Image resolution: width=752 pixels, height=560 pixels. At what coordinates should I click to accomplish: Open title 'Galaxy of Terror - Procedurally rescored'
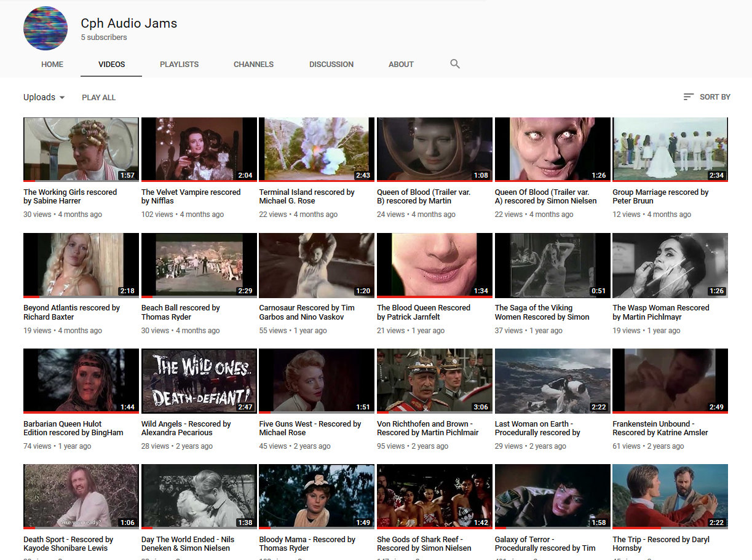coord(545,544)
